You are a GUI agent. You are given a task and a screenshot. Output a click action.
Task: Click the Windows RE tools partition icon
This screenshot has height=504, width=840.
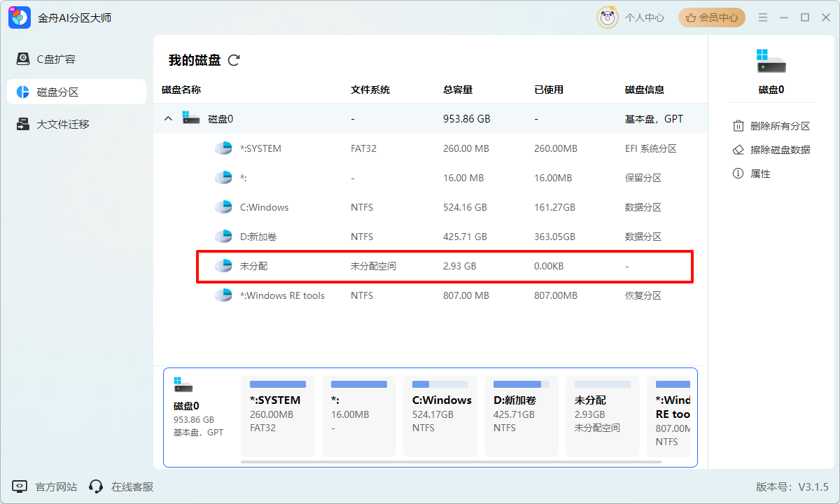(x=223, y=295)
